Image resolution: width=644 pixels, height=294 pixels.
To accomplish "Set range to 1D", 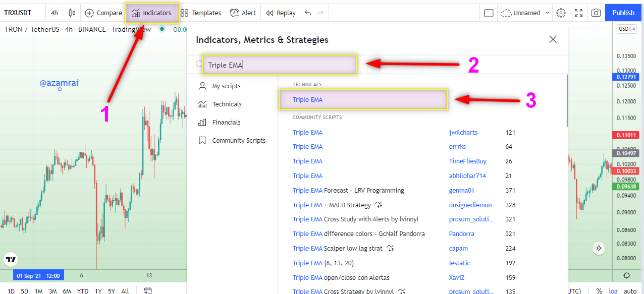I will [11, 291].
